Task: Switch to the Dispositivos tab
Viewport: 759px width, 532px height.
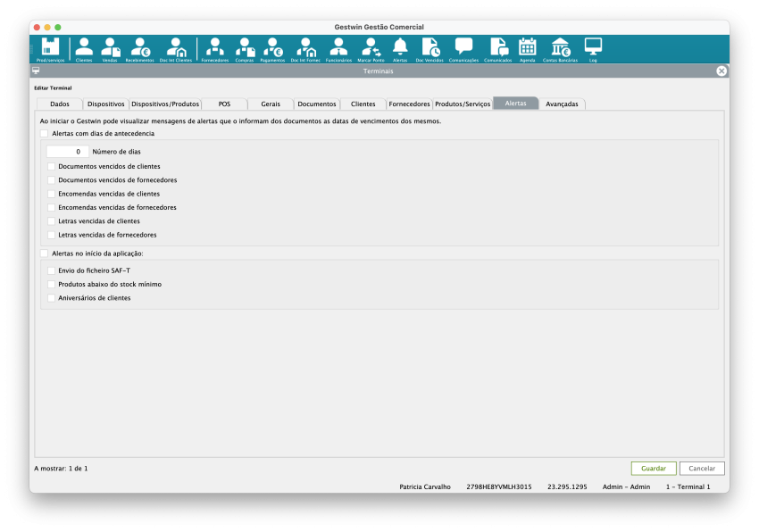Action: point(106,104)
